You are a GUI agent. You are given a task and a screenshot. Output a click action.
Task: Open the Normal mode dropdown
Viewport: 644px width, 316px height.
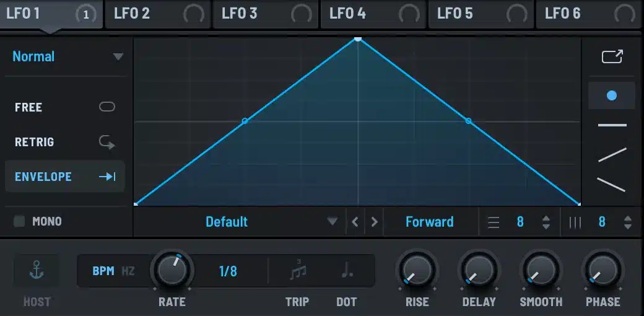tap(67, 57)
